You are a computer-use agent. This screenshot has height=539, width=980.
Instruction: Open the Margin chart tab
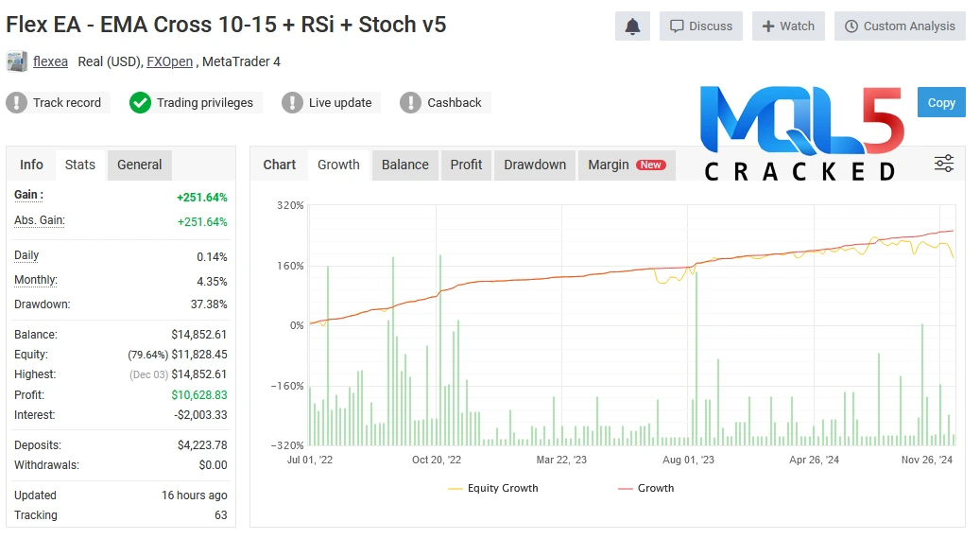[627, 165]
